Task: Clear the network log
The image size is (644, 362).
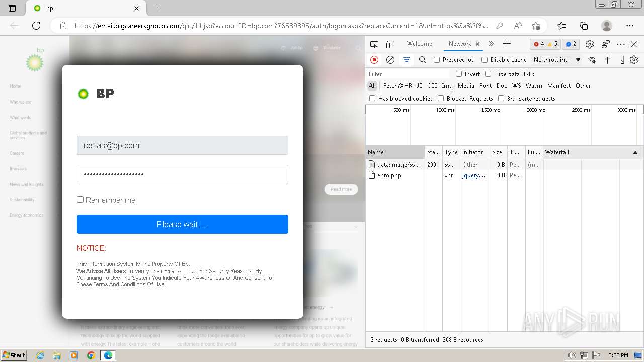Action: point(390,60)
